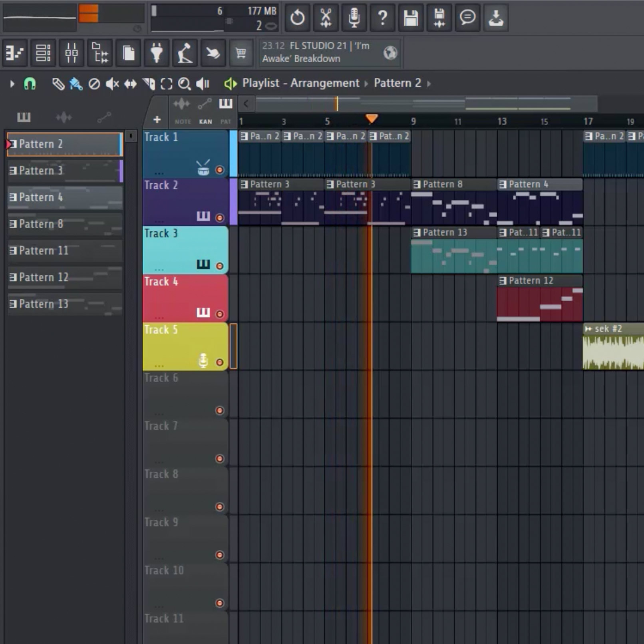Viewport: 644px width, 644px height.
Task: Toggle mute on Track 4
Action: click(219, 314)
